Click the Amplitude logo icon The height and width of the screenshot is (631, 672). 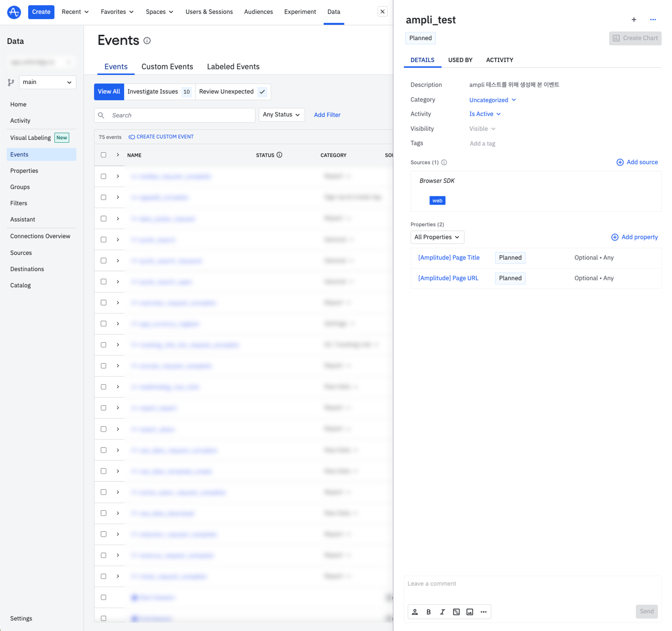click(x=14, y=12)
